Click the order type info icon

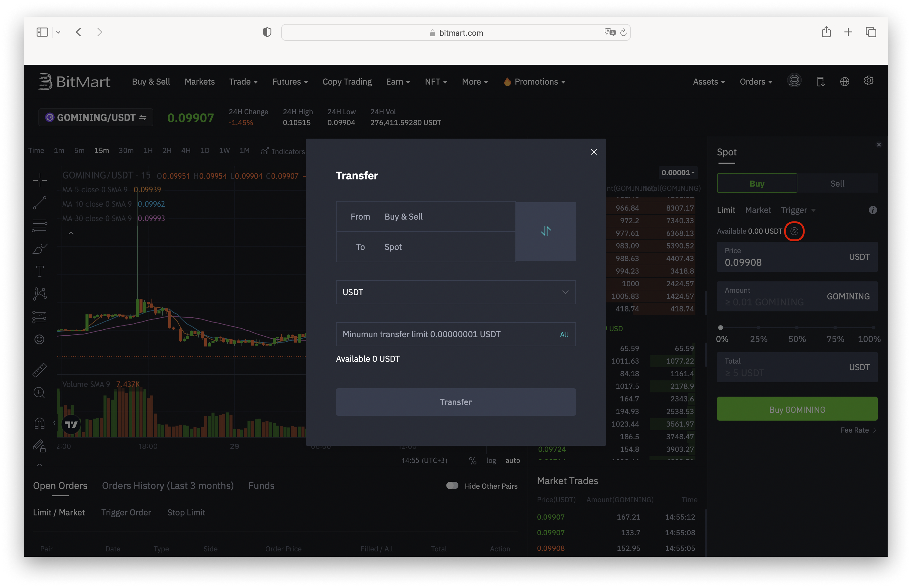(x=872, y=210)
